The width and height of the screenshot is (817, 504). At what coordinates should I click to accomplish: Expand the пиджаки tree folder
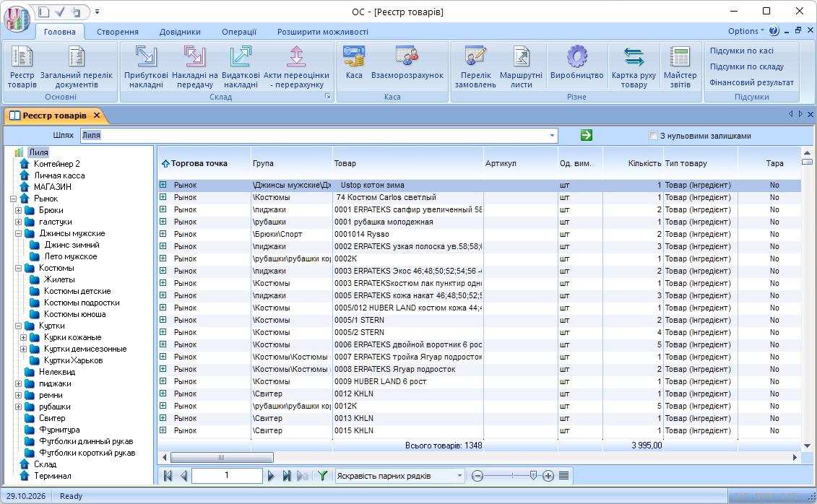pos(18,383)
